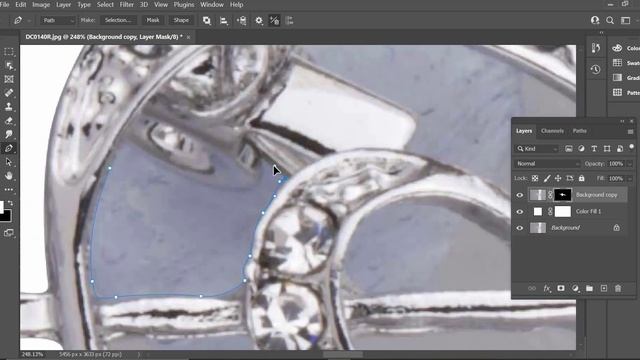Create new group folder icon
This screenshot has height=360, width=640.
pyautogui.click(x=589, y=289)
